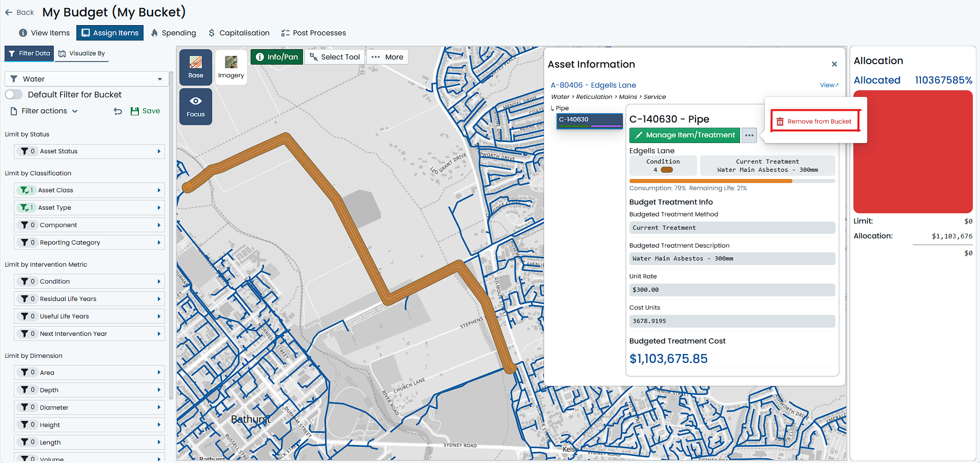Click the Cost Units field
980x463 pixels.
coord(732,321)
